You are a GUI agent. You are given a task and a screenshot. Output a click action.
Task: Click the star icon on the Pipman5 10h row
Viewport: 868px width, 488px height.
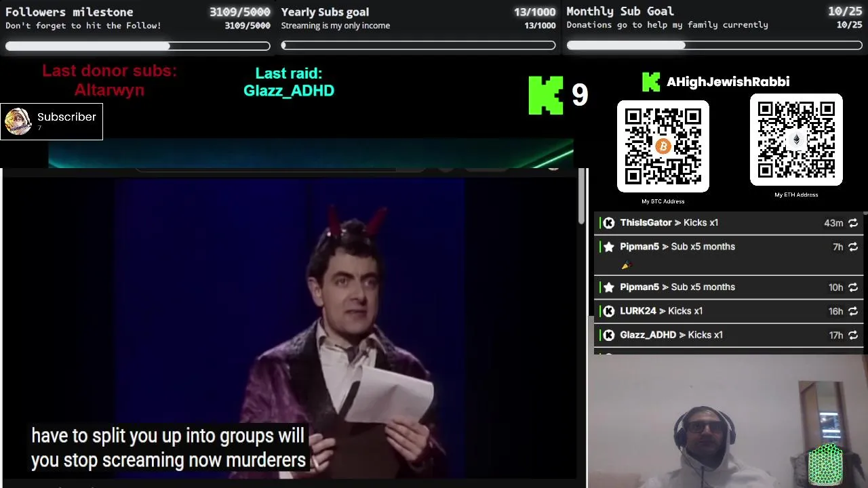[609, 287]
